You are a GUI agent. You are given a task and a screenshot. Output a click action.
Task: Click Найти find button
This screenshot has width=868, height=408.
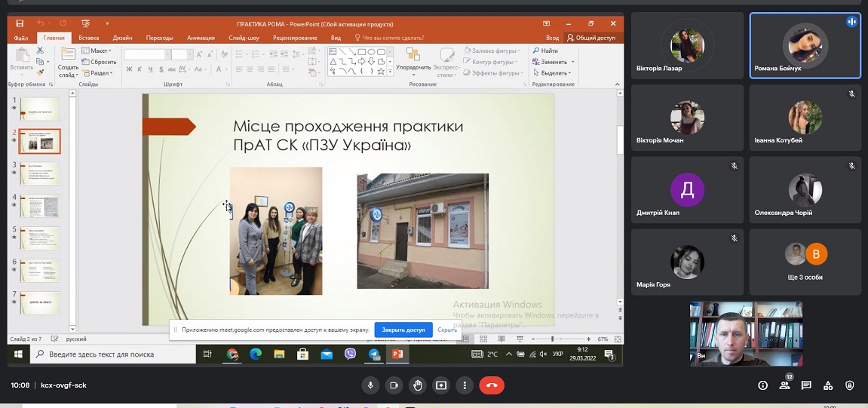pyautogui.click(x=545, y=51)
